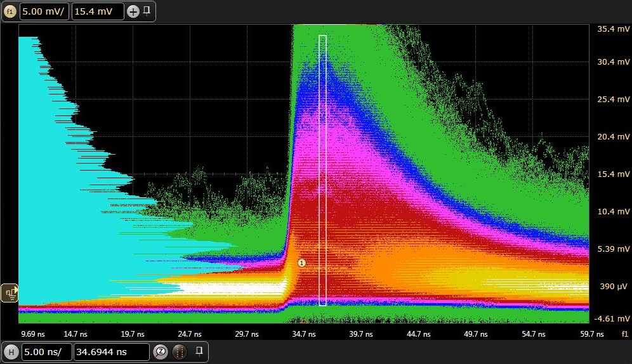Viewport: 632px width, 364px height.
Task: Edit the 15.4 mV vertical offset field
Action: pos(97,11)
